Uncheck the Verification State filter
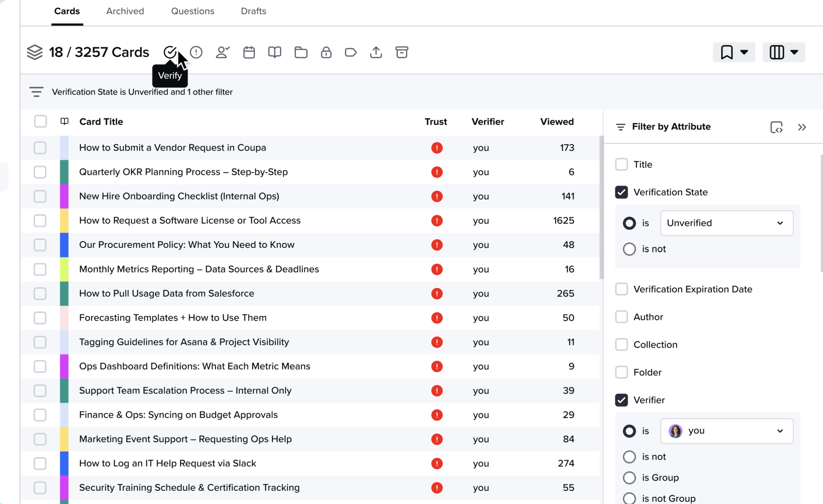Viewport: 823px width, 504px height. tap(621, 192)
